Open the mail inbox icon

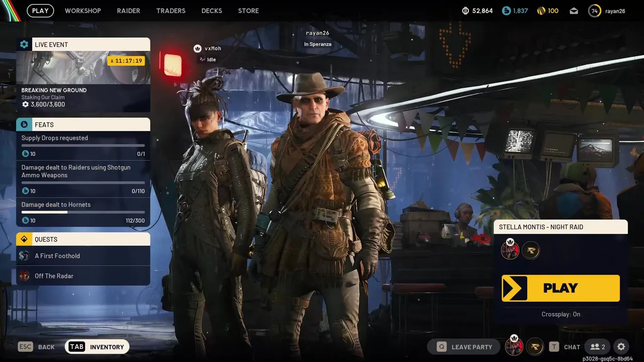[x=574, y=11]
